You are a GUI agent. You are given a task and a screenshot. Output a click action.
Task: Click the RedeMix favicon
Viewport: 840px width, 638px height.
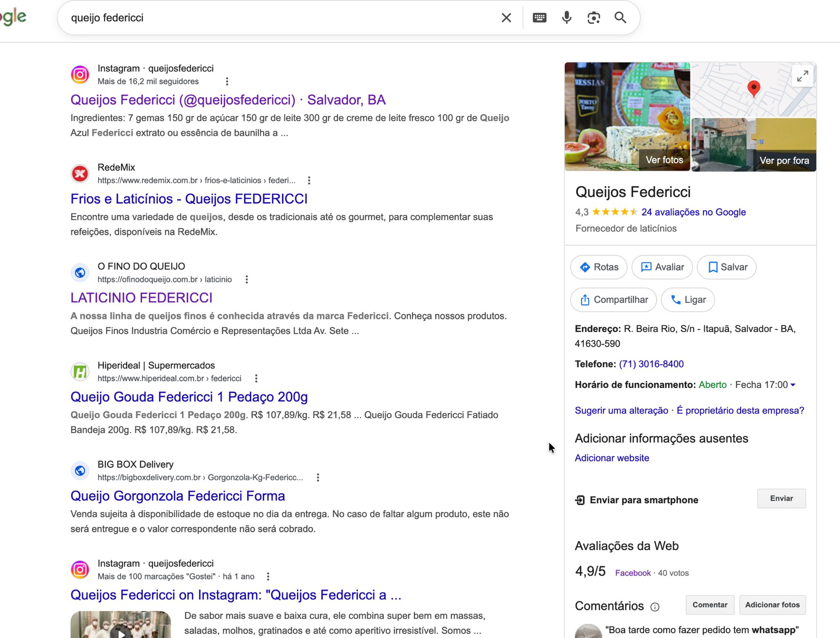[x=80, y=174]
